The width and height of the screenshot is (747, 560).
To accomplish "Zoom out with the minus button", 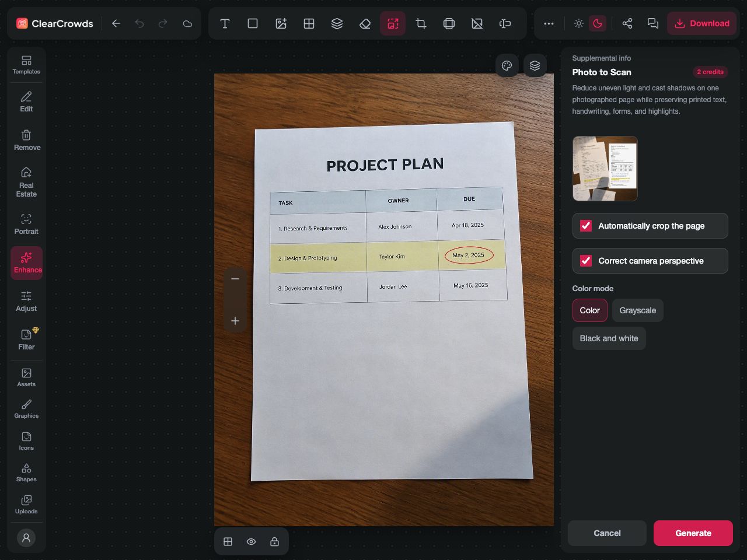I will tap(235, 279).
